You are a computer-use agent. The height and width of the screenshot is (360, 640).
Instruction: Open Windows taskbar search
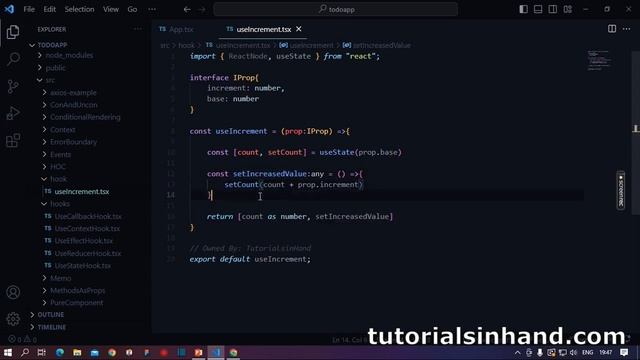coord(25,352)
